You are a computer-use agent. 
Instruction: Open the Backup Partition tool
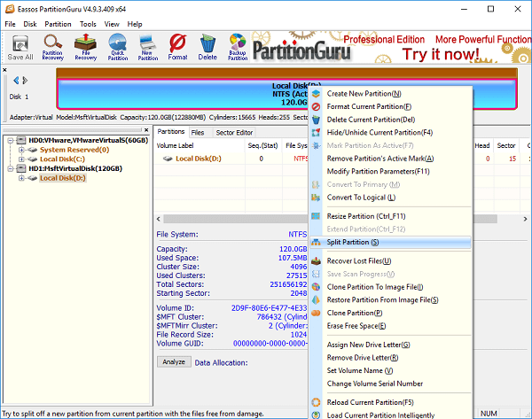238,48
